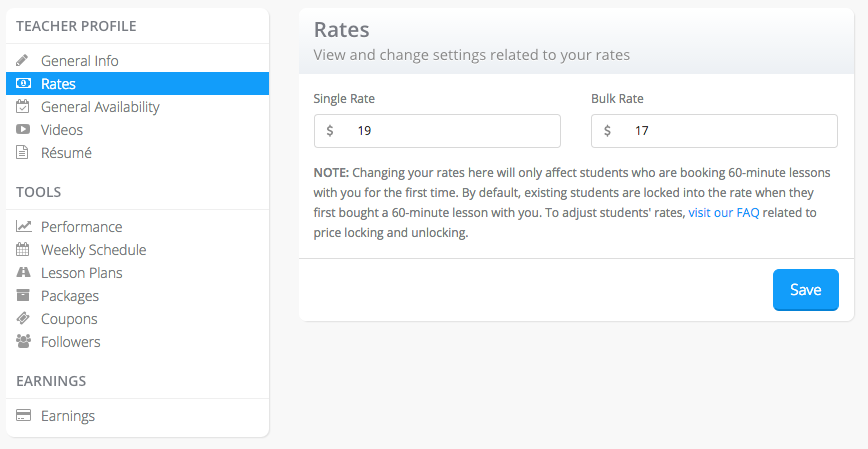Click the money bill icon beside Rates
Image resolution: width=868 pixels, height=449 pixels.
[x=23, y=83]
